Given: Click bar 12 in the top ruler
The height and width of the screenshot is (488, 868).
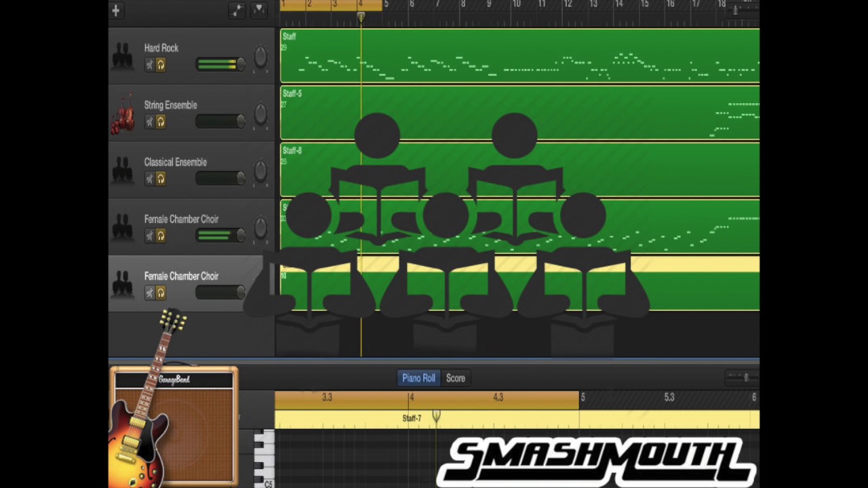Looking at the screenshot, I should coord(568,5).
